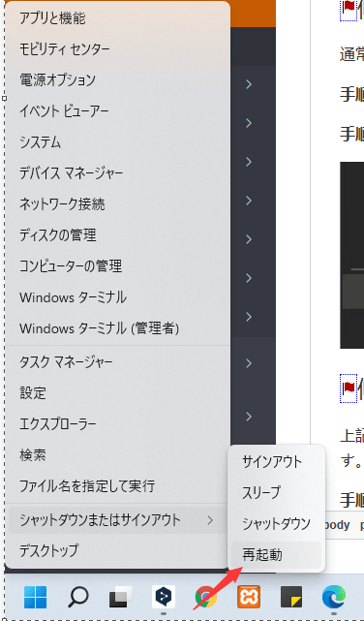Open the orange XAMPP taskbar icon

click(x=249, y=597)
